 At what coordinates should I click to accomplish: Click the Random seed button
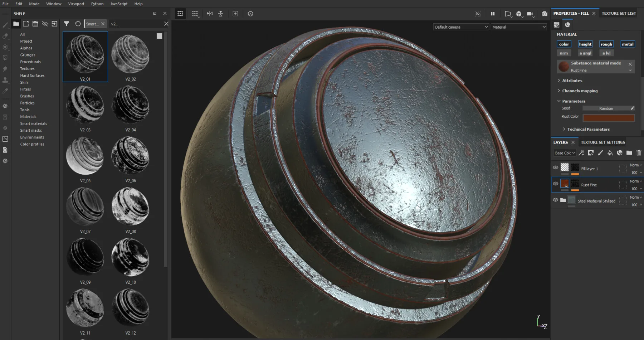(x=606, y=108)
